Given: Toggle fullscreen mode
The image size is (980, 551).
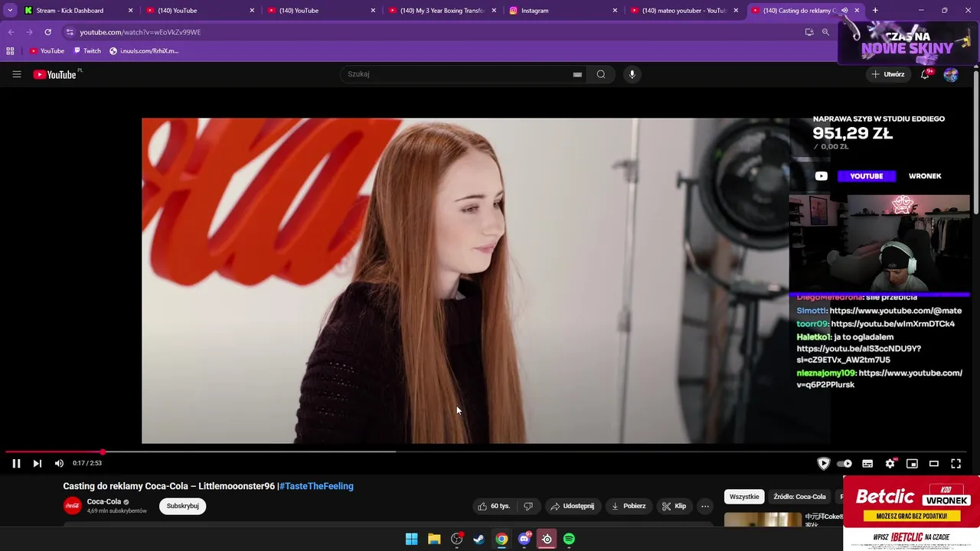Looking at the screenshot, I should 955,463.
